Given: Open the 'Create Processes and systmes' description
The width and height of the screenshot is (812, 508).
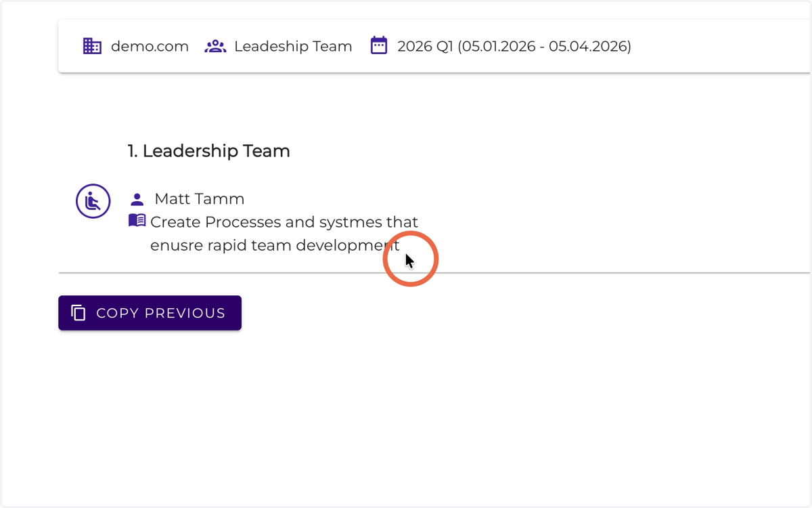Looking at the screenshot, I should (284, 234).
